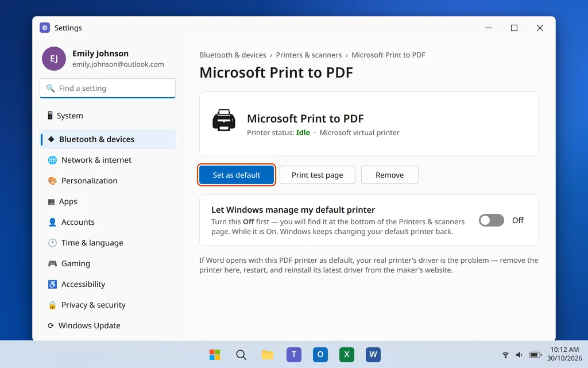This screenshot has height=368, width=588.
Task: Open Windows Update settings
Action: pyautogui.click(x=107, y=325)
